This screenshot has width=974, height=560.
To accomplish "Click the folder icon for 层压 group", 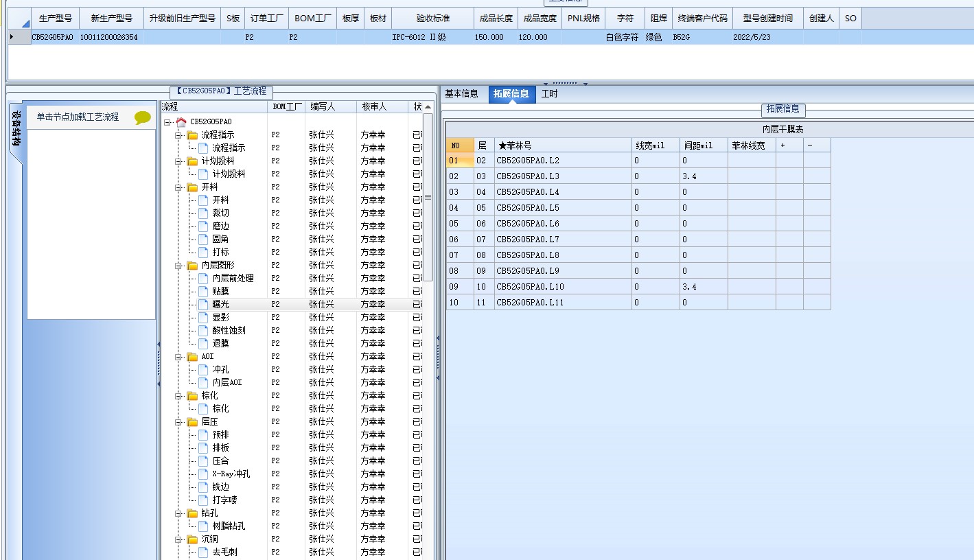I will (x=192, y=421).
